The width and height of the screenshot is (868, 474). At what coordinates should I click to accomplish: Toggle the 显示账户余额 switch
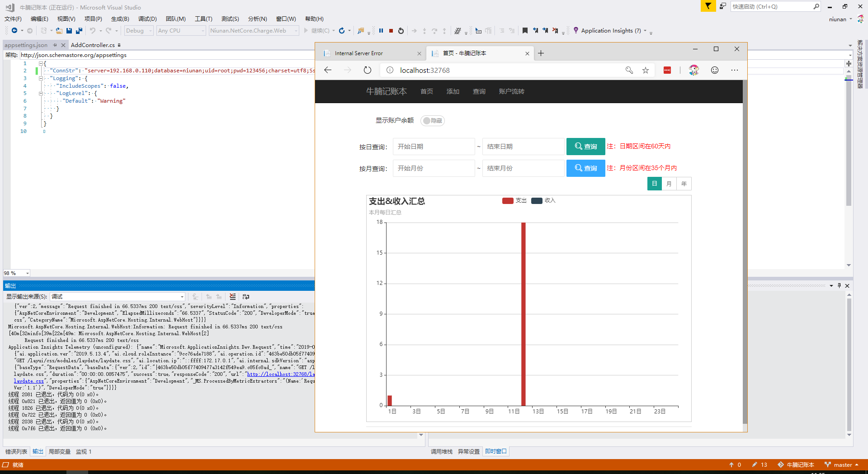click(433, 121)
